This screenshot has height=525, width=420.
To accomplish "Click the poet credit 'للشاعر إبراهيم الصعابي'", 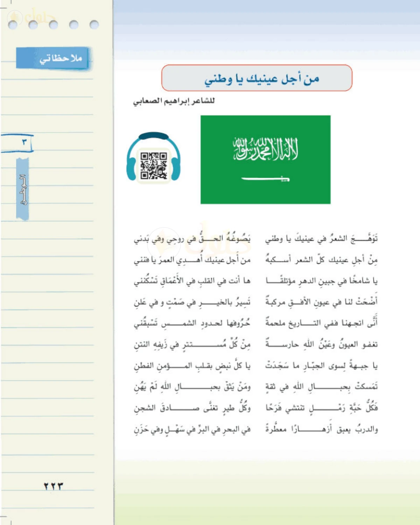I will [174, 101].
